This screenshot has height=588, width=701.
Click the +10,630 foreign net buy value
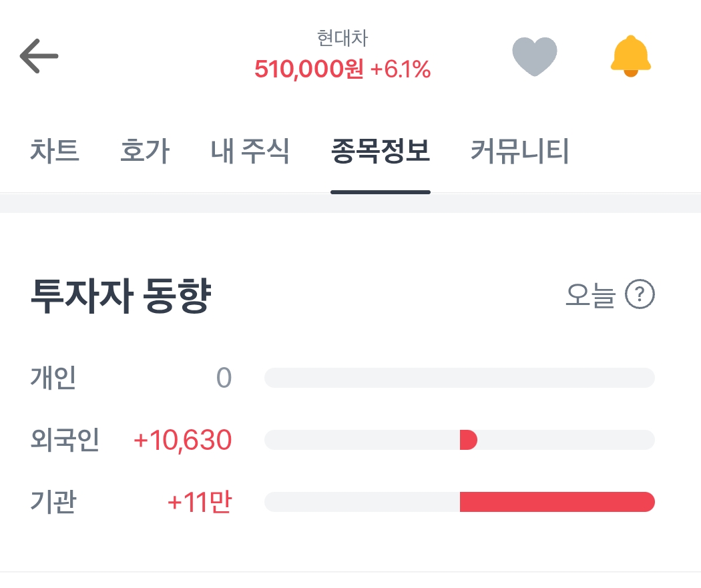pos(182,440)
